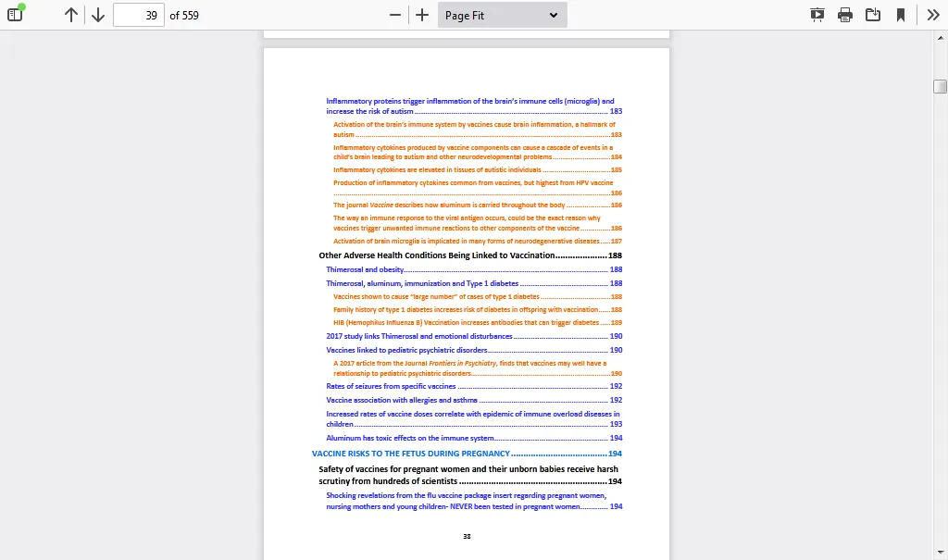Go to previous page arrow
The width and height of the screenshot is (948, 560).
[x=70, y=15]
